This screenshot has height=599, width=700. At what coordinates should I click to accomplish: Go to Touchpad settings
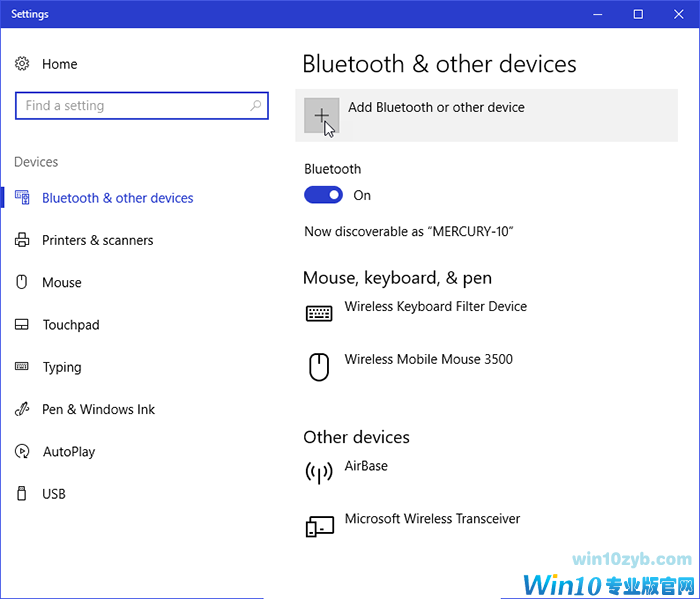(x=70, y=325)
